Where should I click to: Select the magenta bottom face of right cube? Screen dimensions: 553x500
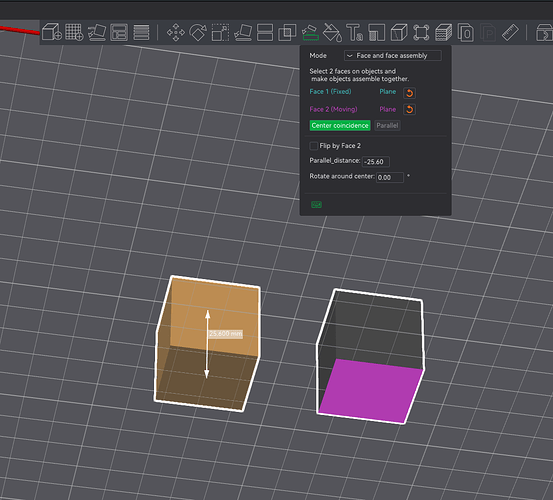tap(370, 391)
